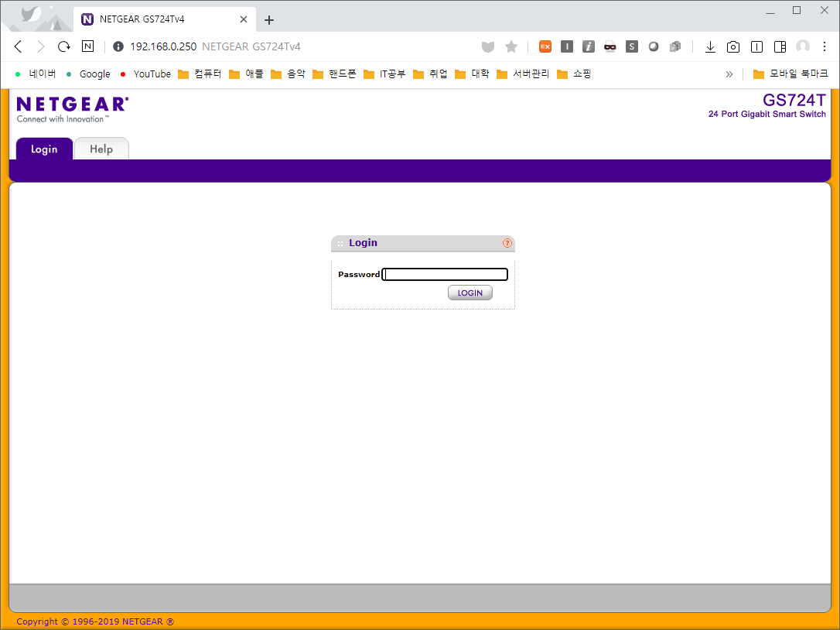Open the screen capture camera tool
The image size is (840, 630).
(x=732, y=47)
